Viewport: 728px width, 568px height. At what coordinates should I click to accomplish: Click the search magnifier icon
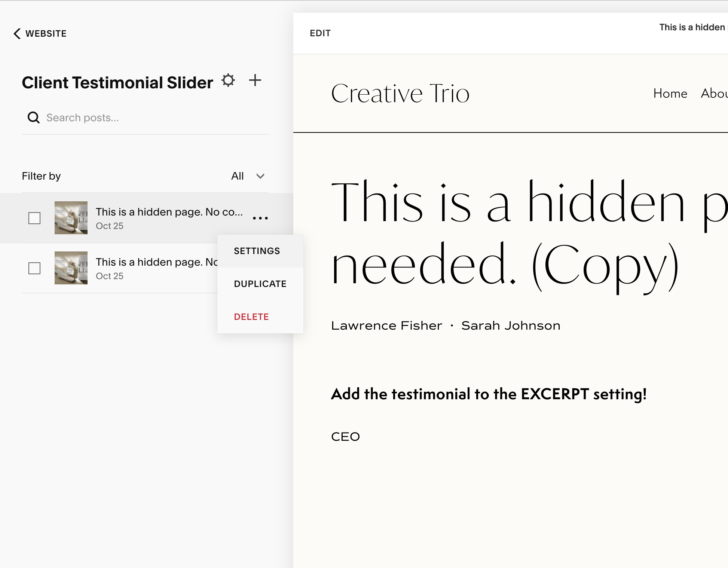tap(34, 117)
